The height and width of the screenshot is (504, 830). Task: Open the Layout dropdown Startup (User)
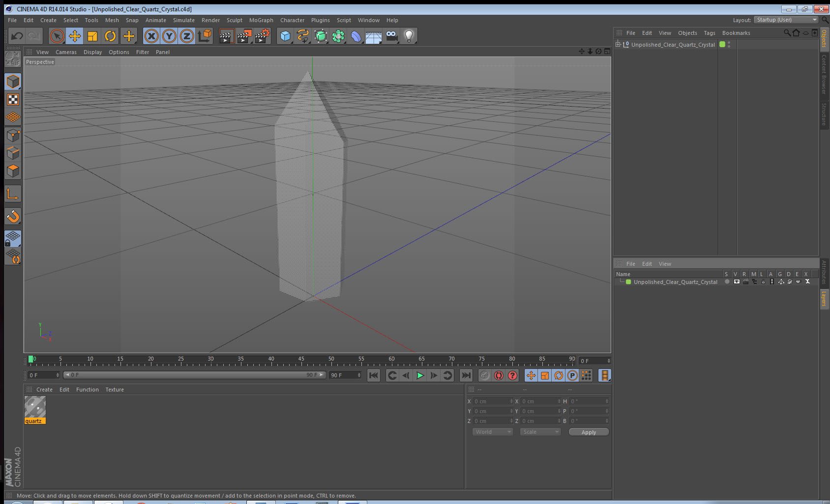coord(786,20)
